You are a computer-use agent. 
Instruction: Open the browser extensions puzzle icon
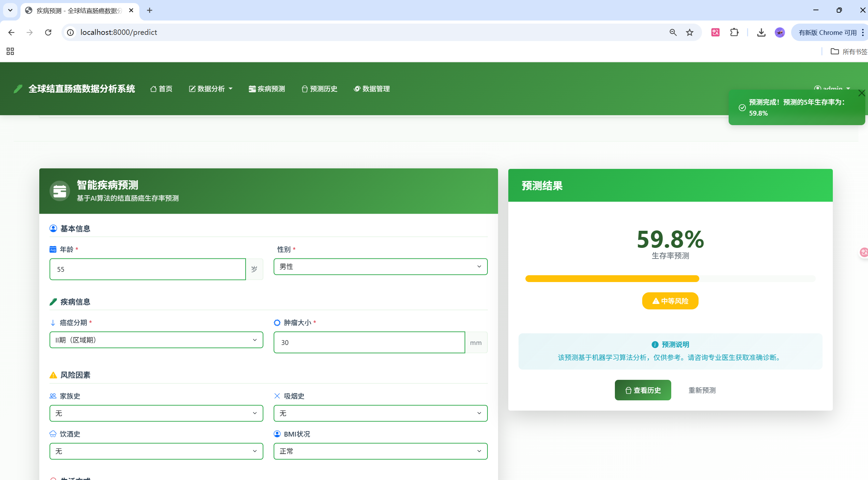click(x=734, y=32)
